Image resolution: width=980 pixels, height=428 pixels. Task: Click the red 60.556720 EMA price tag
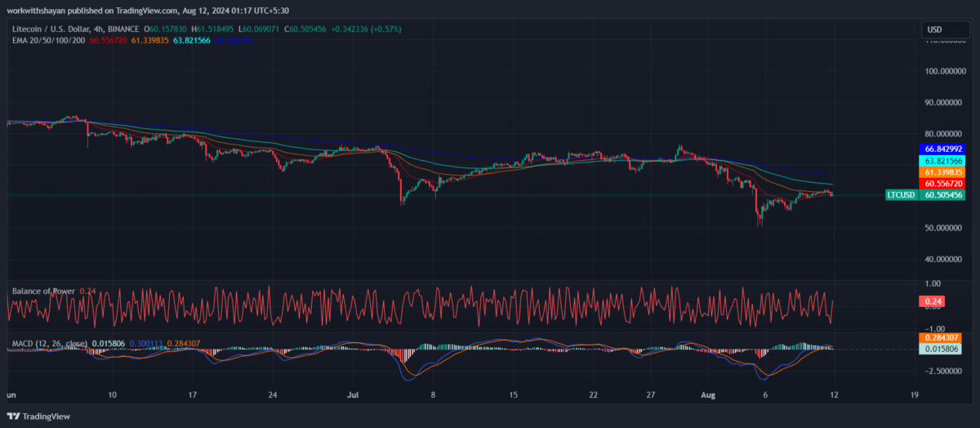pos(942,185)
